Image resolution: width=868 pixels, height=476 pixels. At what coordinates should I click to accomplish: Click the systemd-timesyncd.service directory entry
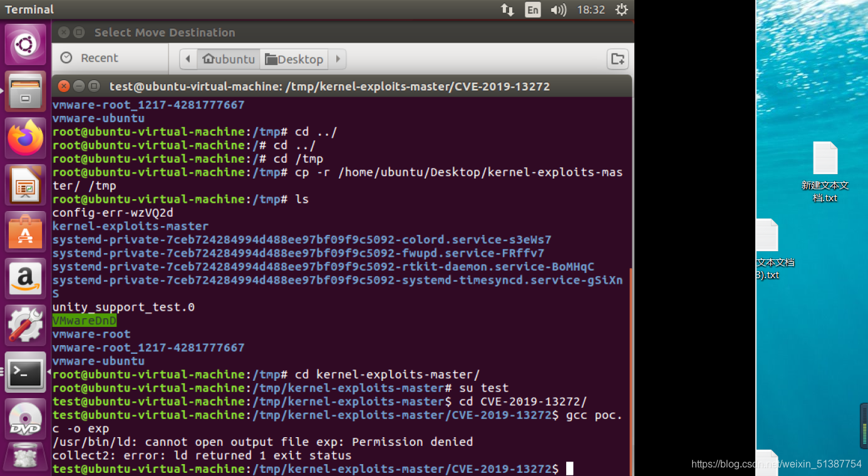(x=338, y=287)
